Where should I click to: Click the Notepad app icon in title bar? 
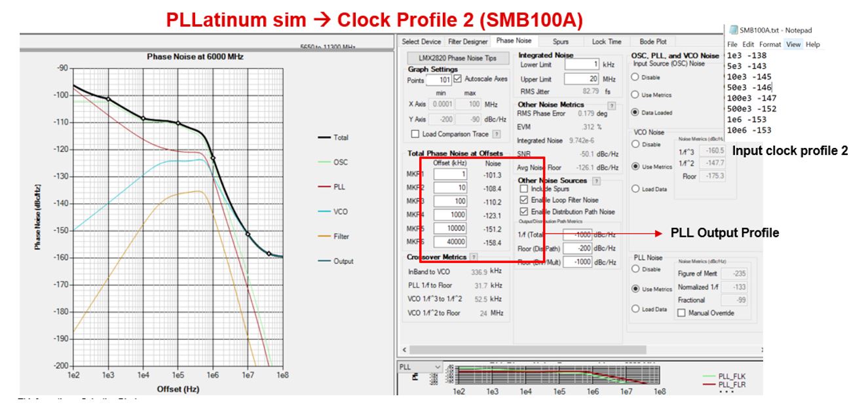point(732,31)
